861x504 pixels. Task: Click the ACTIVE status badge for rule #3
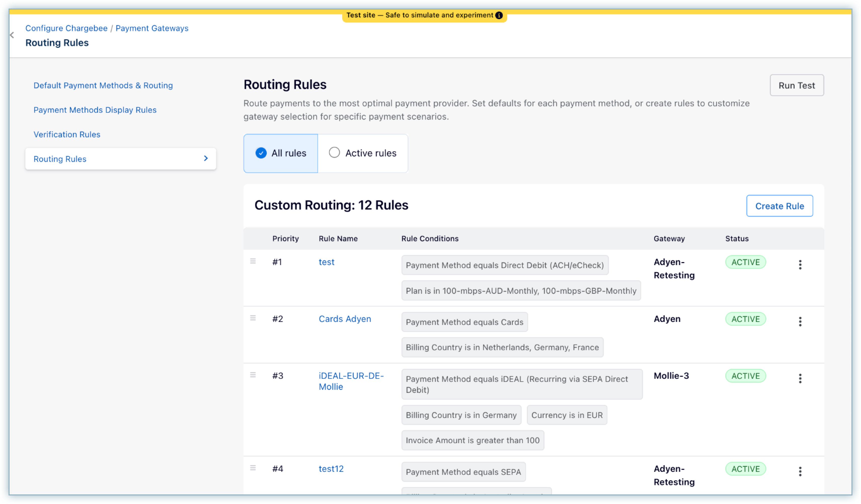click(746, 376)
